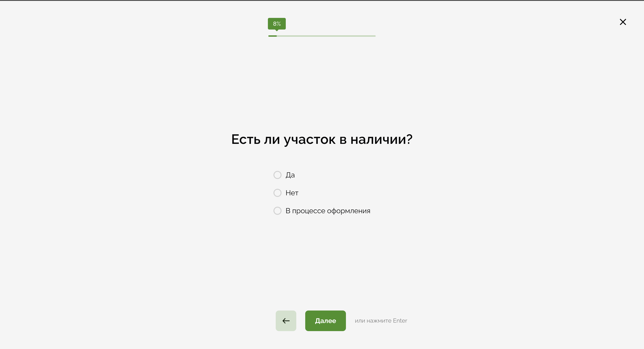Click the 'или нажмите Enter' hint text
This screenshot has width=644, height=349.
point(381,321)
